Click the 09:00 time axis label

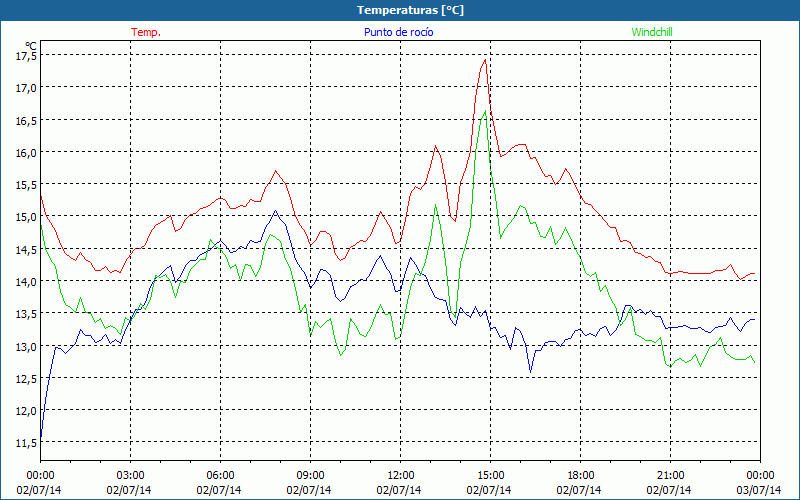[310, 476]
